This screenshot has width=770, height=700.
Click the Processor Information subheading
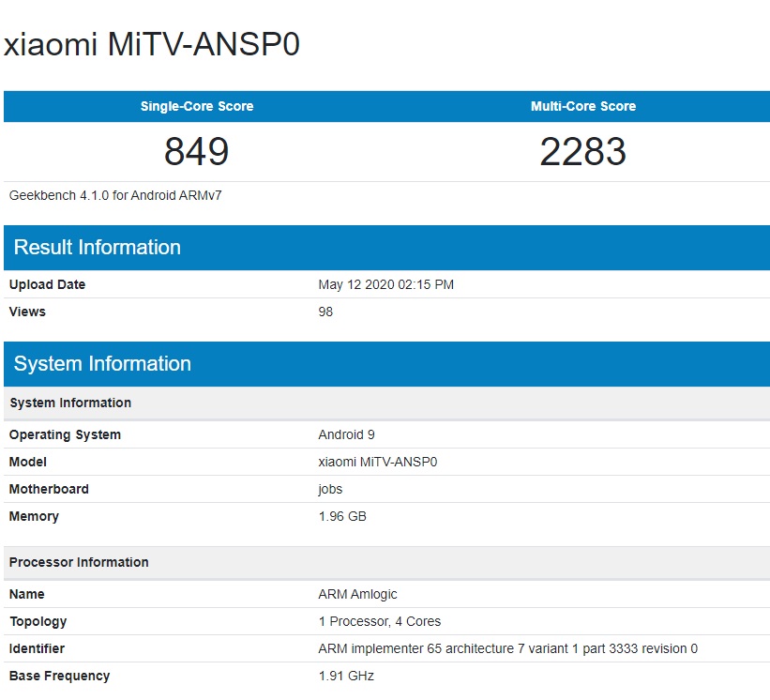(79, 562)
